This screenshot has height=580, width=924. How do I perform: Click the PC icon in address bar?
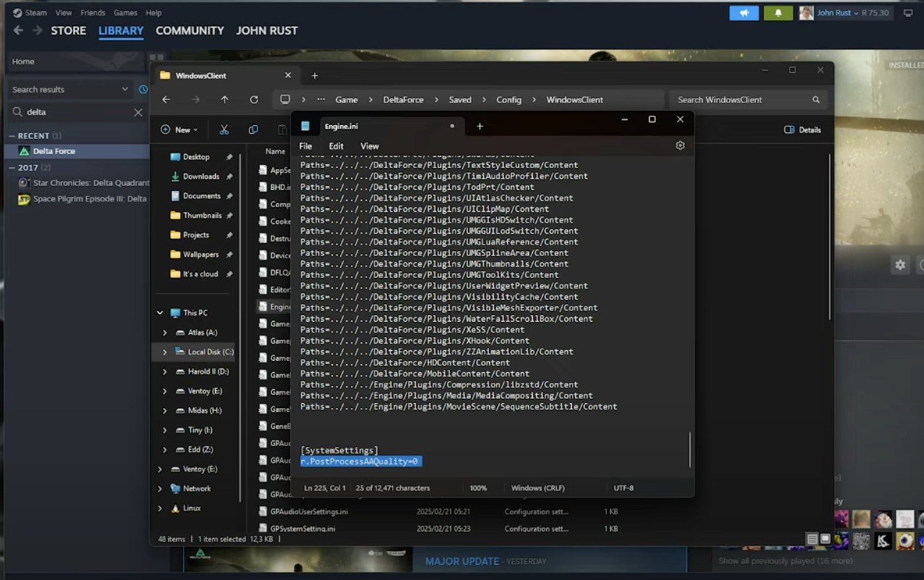pyautogui.click(x=285, y=99)
